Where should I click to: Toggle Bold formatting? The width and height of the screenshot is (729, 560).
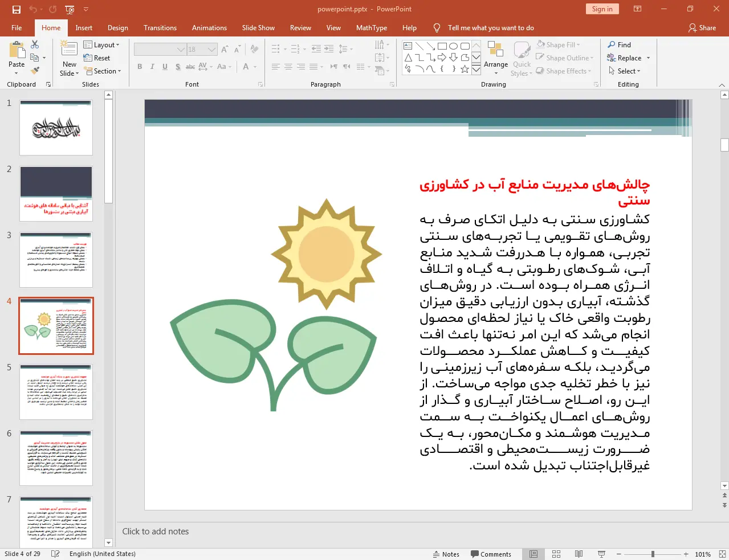coord(140,67)
